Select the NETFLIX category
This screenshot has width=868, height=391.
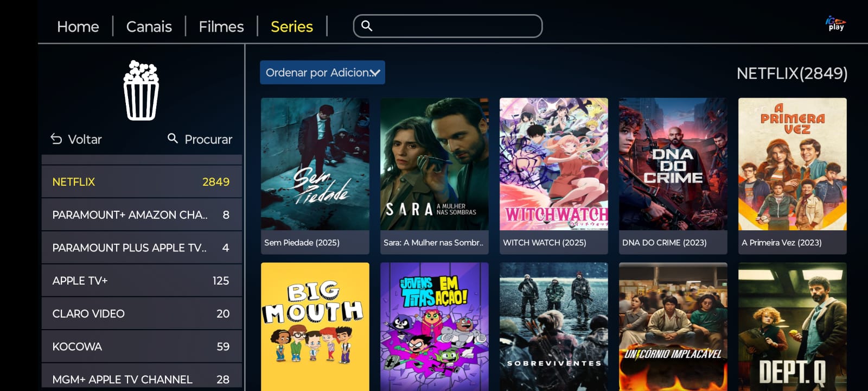[x=142, y=182]
